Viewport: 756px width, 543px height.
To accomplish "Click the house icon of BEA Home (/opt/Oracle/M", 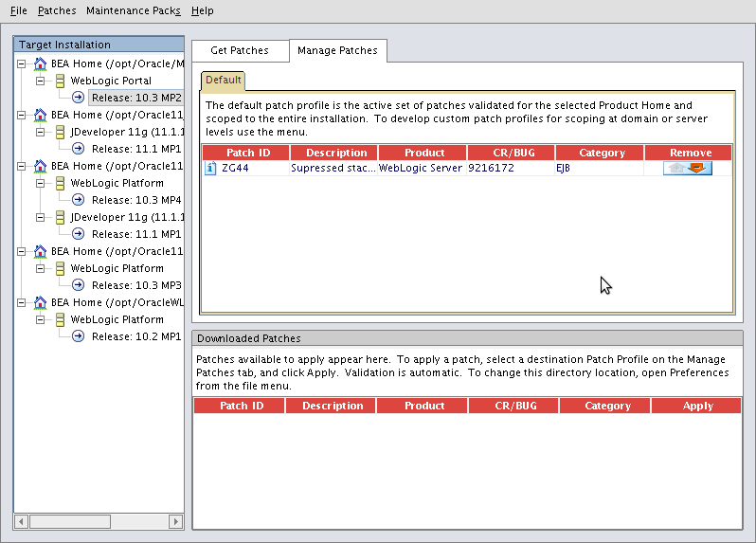I will [x=41, y=63].
